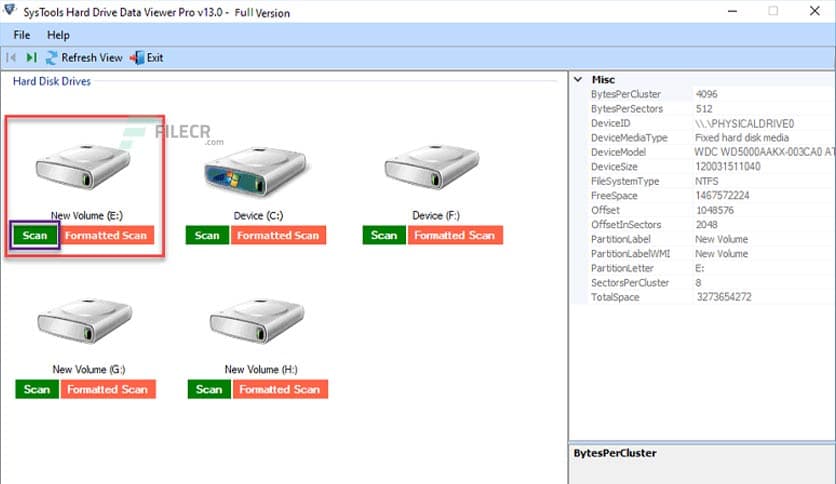
Task: Select the OffsetInSectors property label
Action: (x=626, y=224)
